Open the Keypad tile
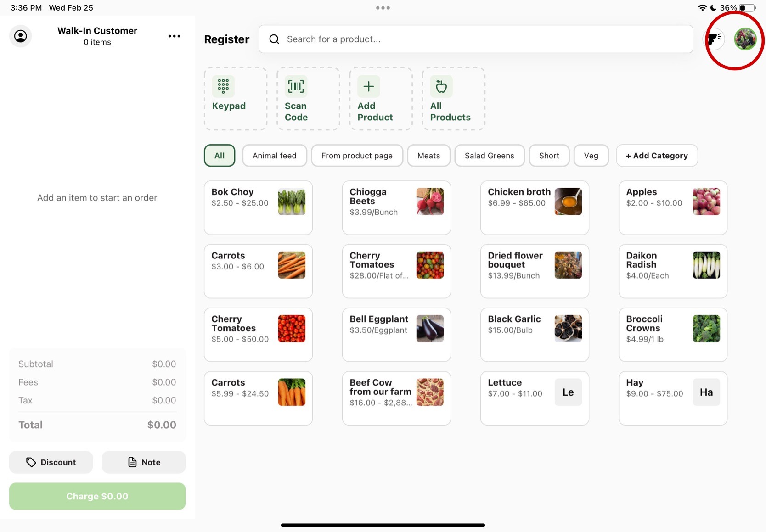766x532 pixels. point(235,99)
